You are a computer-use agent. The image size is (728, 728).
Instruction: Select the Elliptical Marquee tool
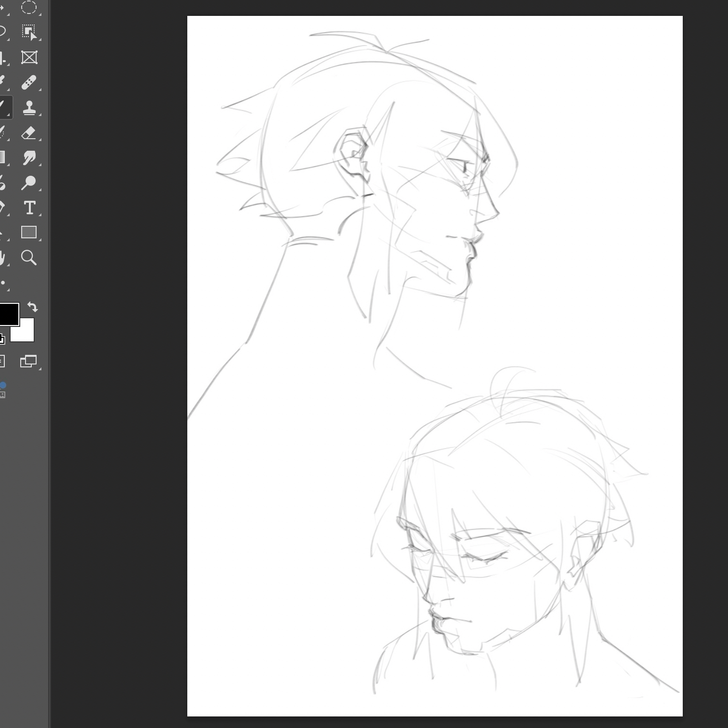[x=29, y=7]
